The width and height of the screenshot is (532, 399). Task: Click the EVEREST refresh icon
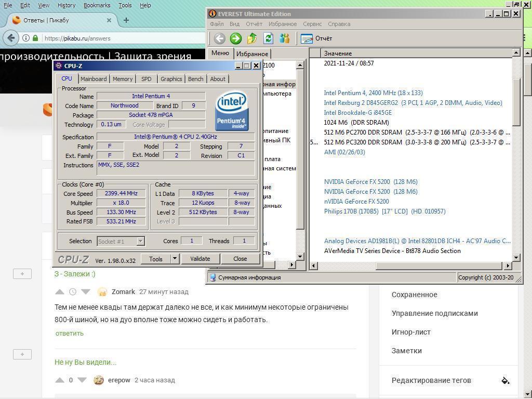coord(268,38)
